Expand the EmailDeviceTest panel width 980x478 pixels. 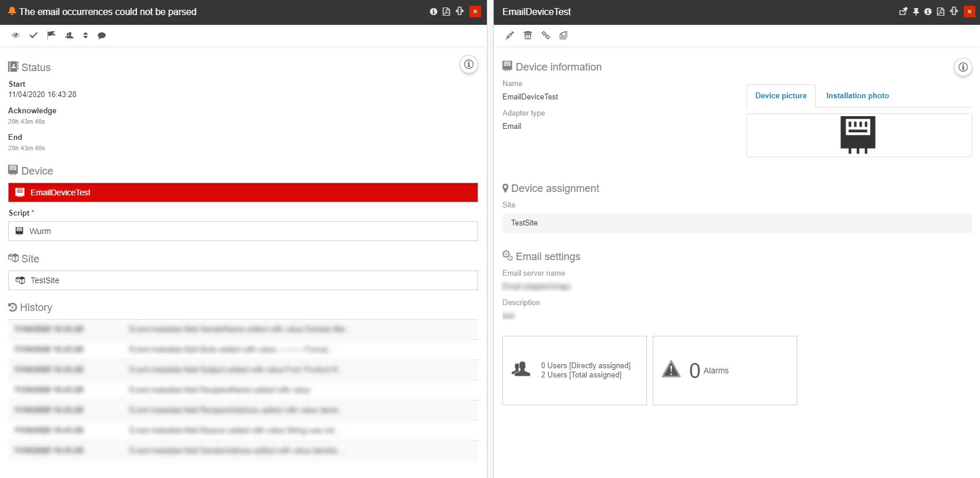954,12
